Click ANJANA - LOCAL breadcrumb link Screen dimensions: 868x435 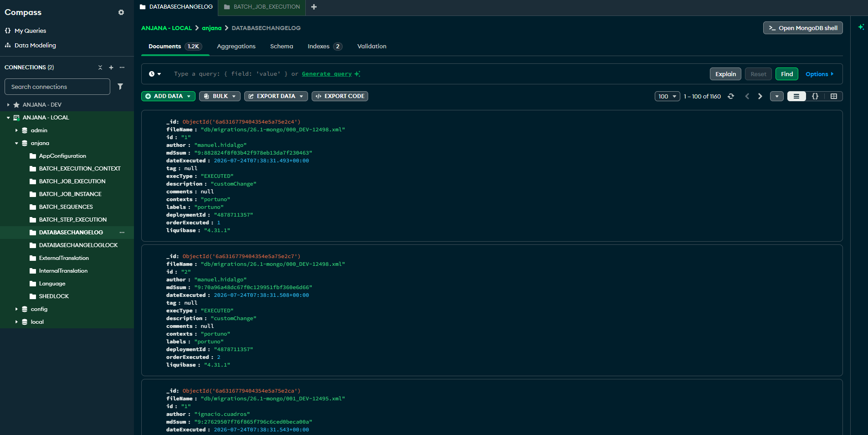[166, 28]
